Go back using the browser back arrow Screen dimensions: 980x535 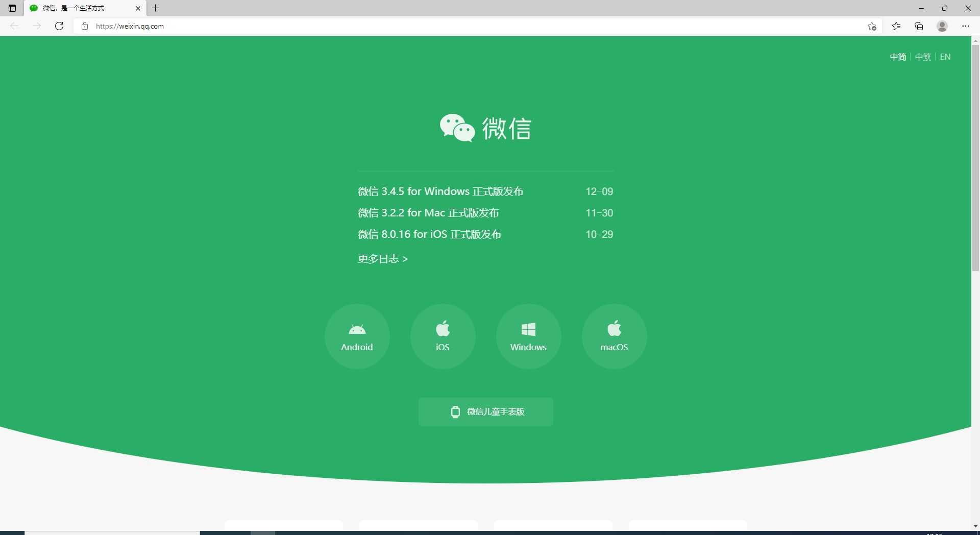coord(14,26)
